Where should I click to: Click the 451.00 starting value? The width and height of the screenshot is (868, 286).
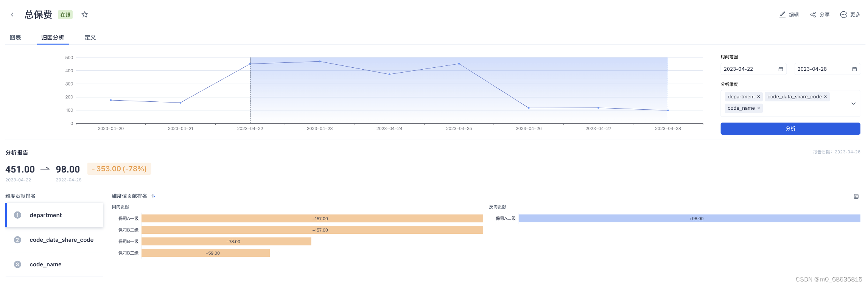point(20,169)
